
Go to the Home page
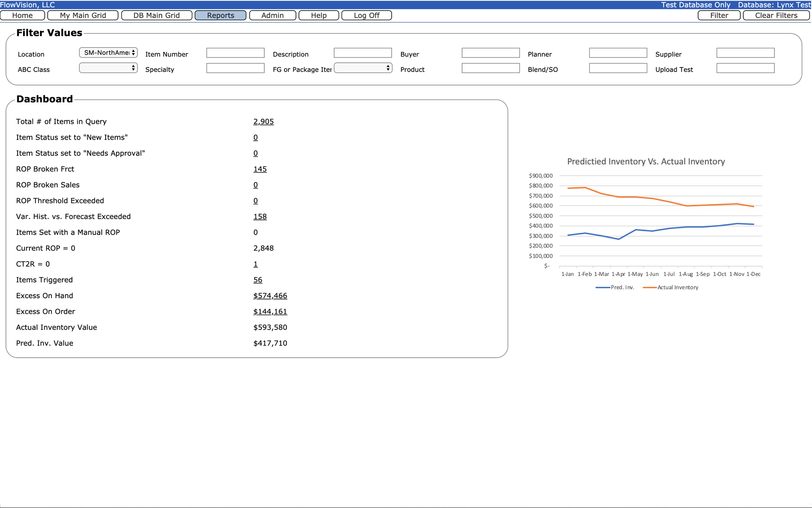click(x=22, y=15)
